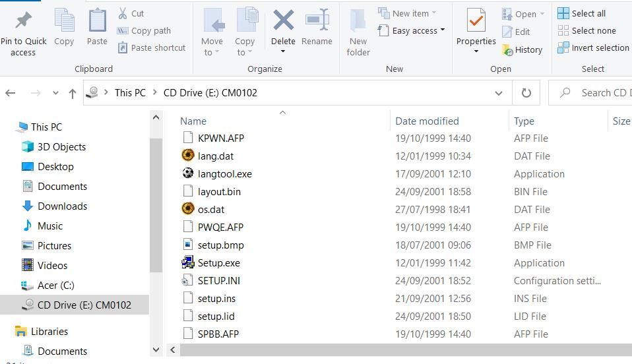632x364 pixels.
Task: Select the langtool.exe soccer ball icon
Action: [x=188, y=173]
